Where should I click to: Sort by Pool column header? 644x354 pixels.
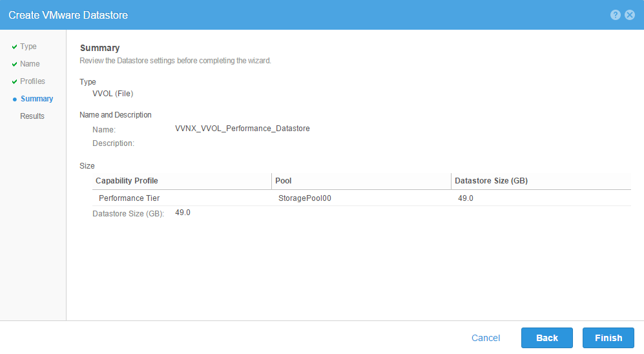pyautogui.click(x=284, y=181)
